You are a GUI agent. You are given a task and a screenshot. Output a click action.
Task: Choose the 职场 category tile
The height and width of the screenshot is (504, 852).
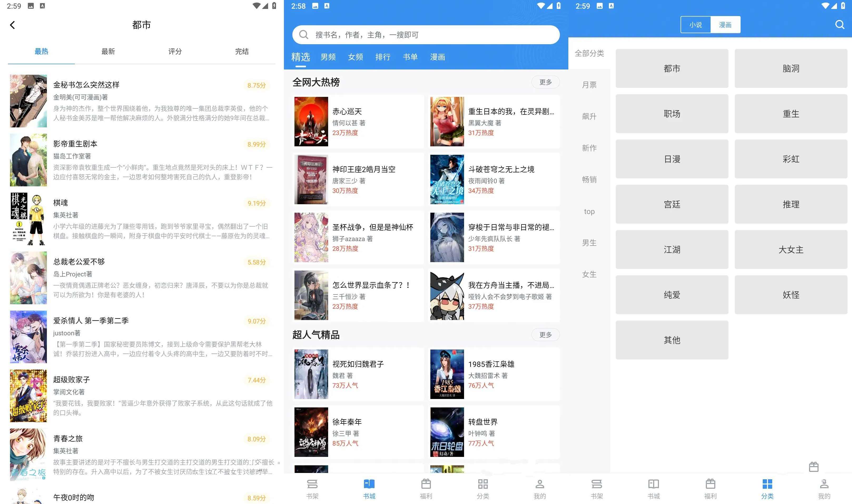(672, 113)
